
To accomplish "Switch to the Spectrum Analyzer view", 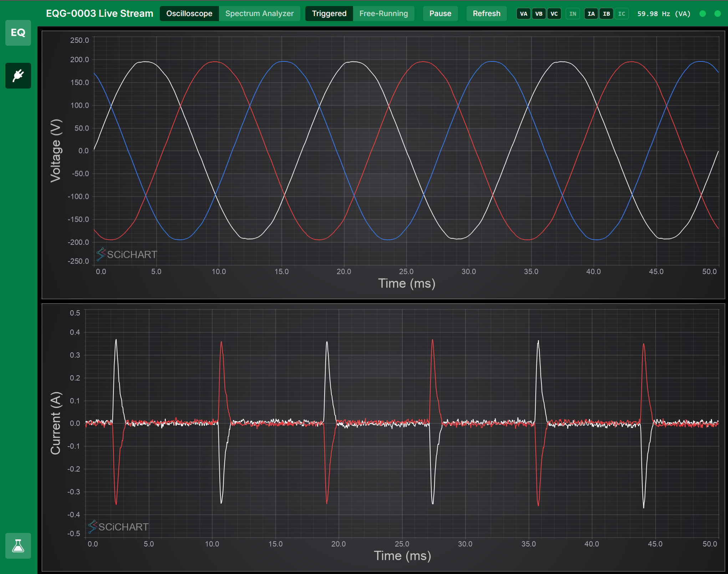I will (x=259, y=14).
